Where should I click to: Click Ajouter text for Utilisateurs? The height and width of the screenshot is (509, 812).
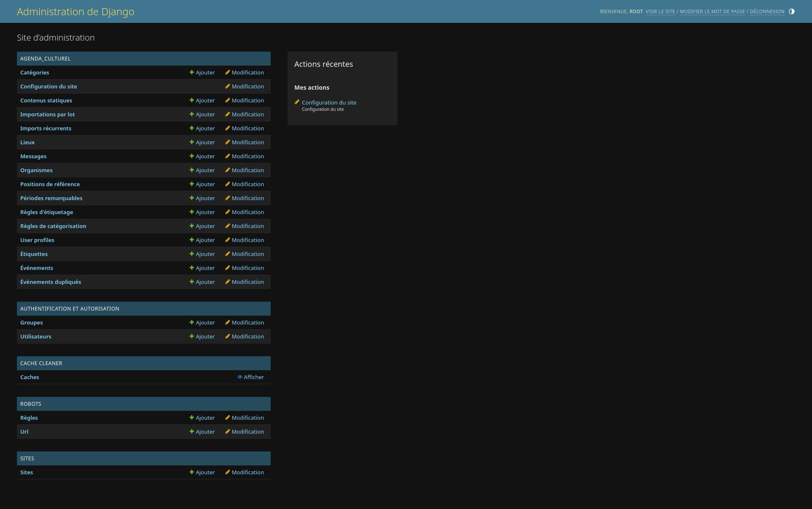(x=205, y=337)
